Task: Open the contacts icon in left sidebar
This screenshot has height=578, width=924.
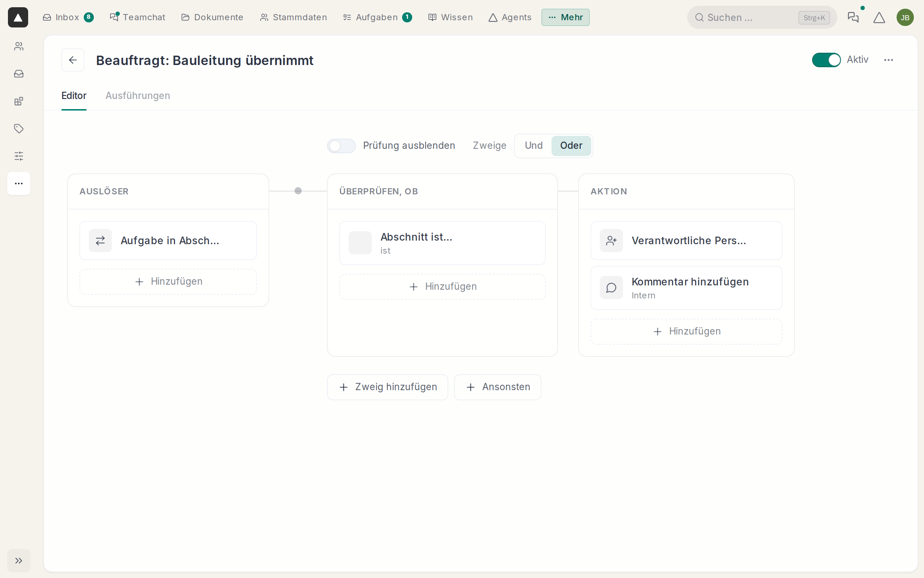Action: [x=19, y=46]
